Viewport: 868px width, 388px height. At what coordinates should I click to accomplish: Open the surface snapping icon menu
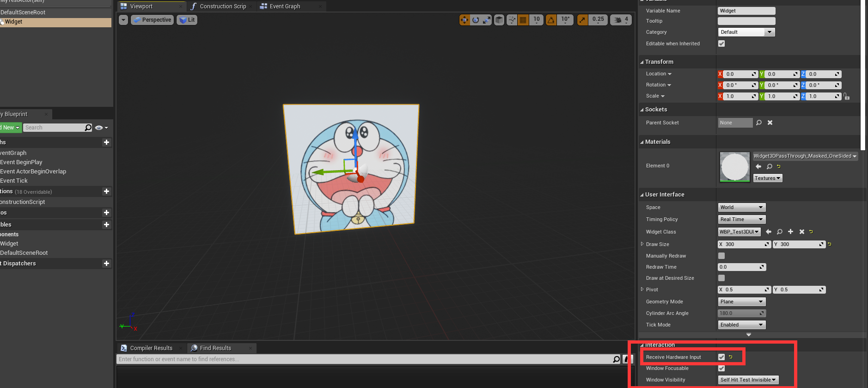(512, 20)
